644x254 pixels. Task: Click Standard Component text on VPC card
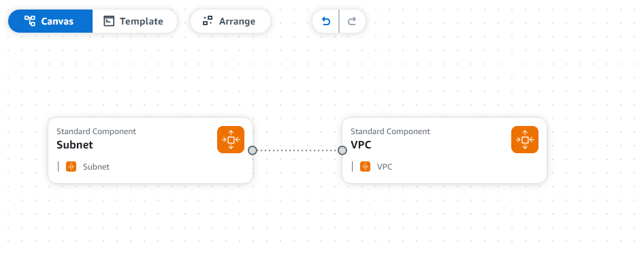(390, 131)
